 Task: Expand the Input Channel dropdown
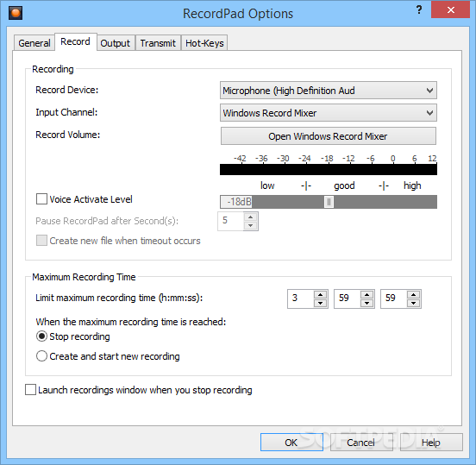pyautogui.click(x=329, y=113)
